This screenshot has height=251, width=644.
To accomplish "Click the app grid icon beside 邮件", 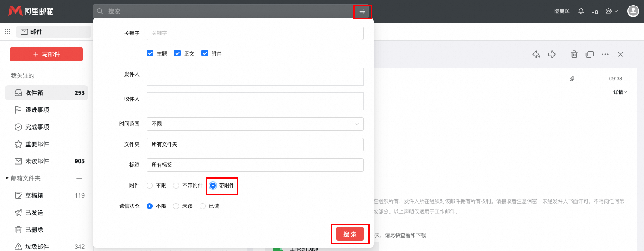I will 7,31.
